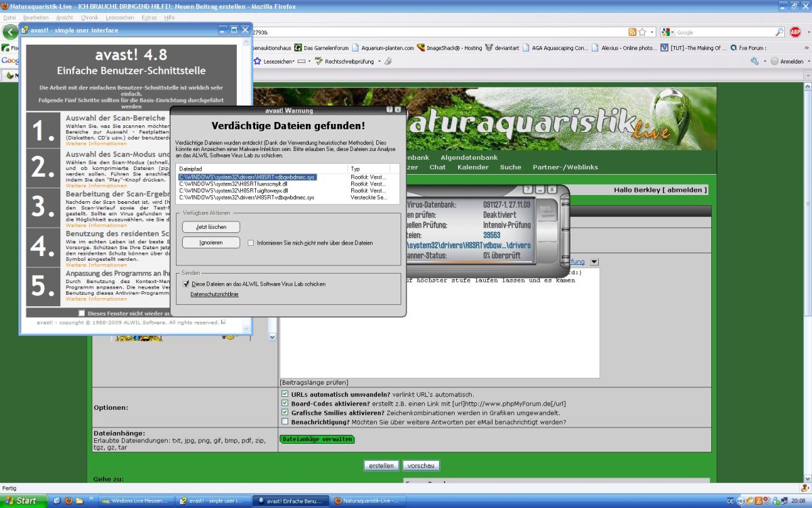Image resolution: width=812 pixels, height=508 pixels.
Task: Click the abmelden logout link
Action: (x=683, y=190)
